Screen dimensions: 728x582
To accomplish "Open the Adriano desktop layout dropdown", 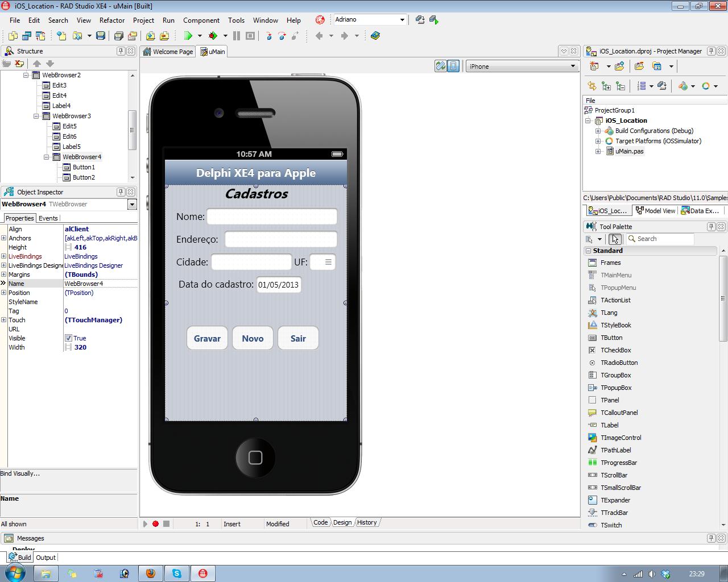I will (x=402, y=20).
